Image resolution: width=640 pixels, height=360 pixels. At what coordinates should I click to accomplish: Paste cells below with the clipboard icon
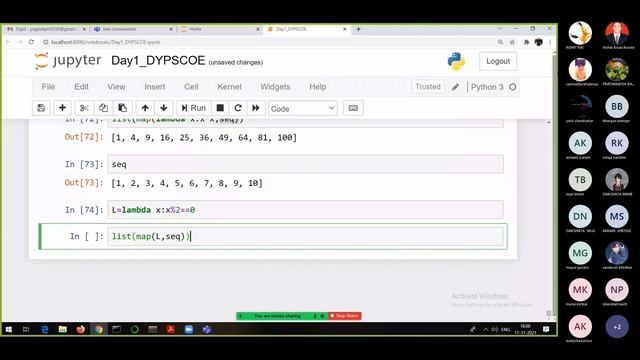[122, 108]
